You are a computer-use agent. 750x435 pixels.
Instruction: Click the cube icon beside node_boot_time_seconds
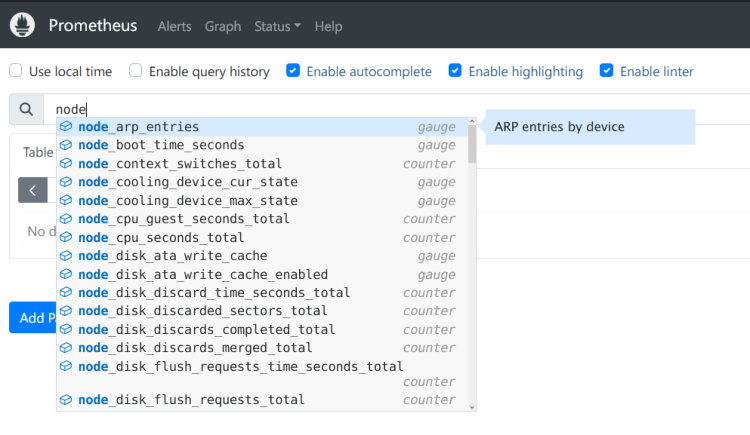click(66, 145)
